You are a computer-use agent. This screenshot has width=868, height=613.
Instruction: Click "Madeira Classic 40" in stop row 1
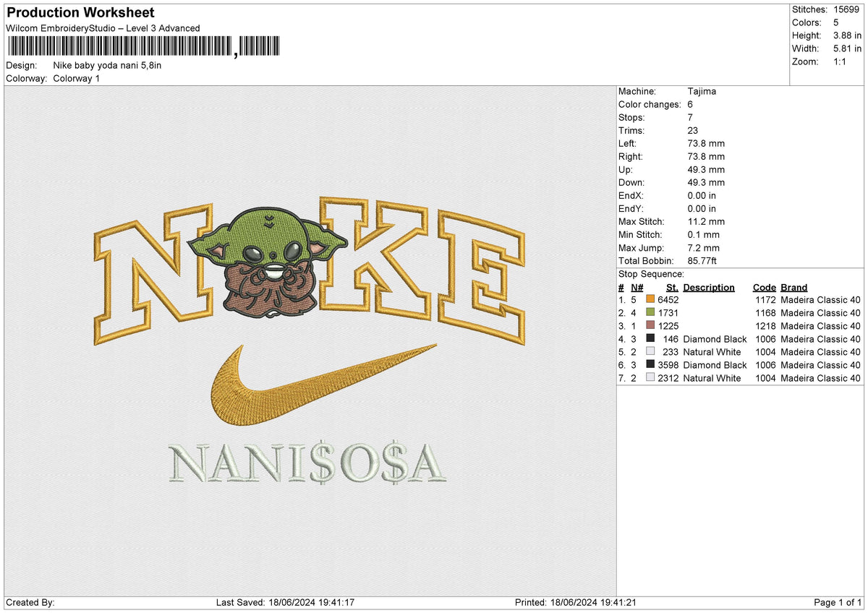click(x=820, y=299)
